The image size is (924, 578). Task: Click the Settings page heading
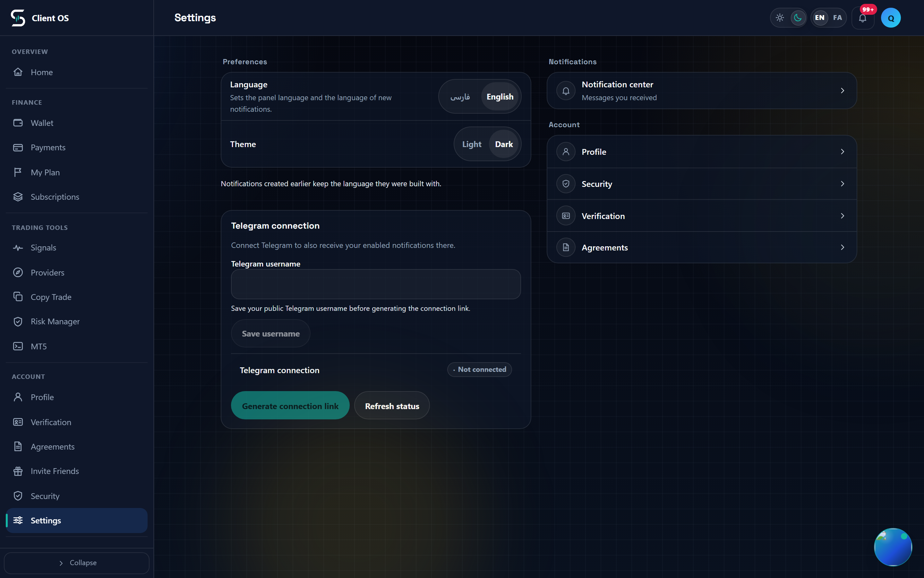[195, 18]
